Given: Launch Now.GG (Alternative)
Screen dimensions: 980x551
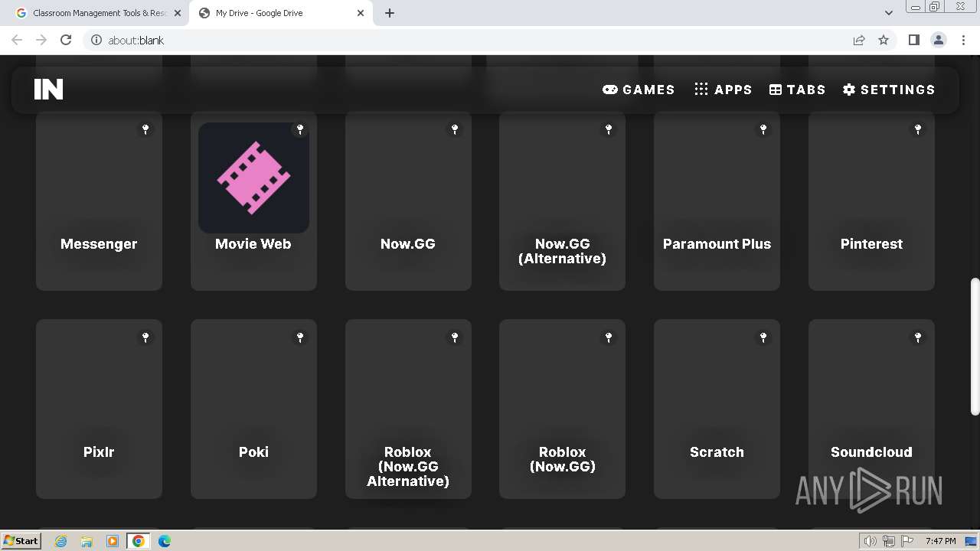Looking at the screenshot, I should 562,201.
